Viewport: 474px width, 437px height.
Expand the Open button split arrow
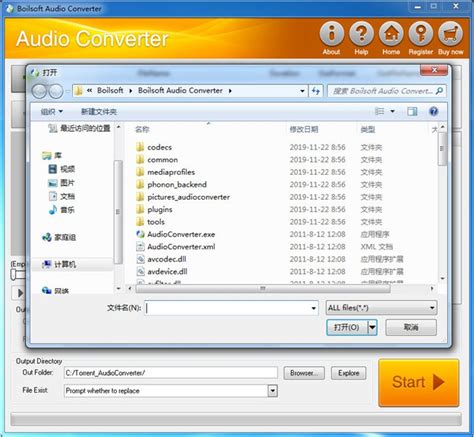372,327
